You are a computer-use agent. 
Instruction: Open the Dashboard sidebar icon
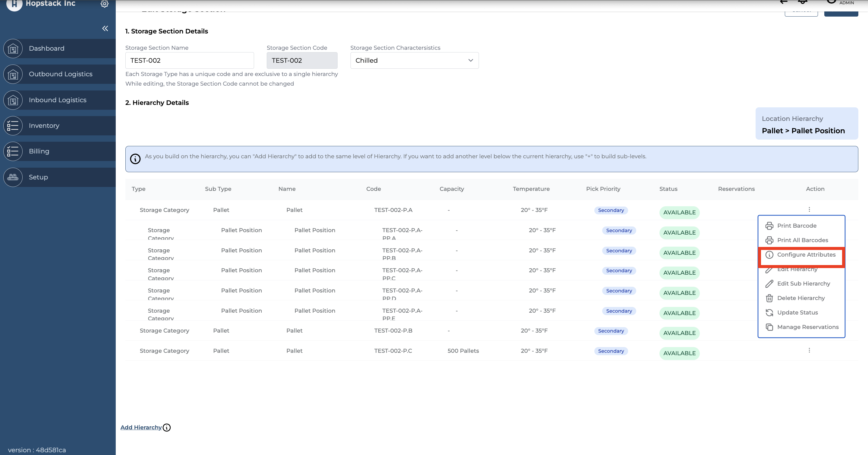click(13, 49)
